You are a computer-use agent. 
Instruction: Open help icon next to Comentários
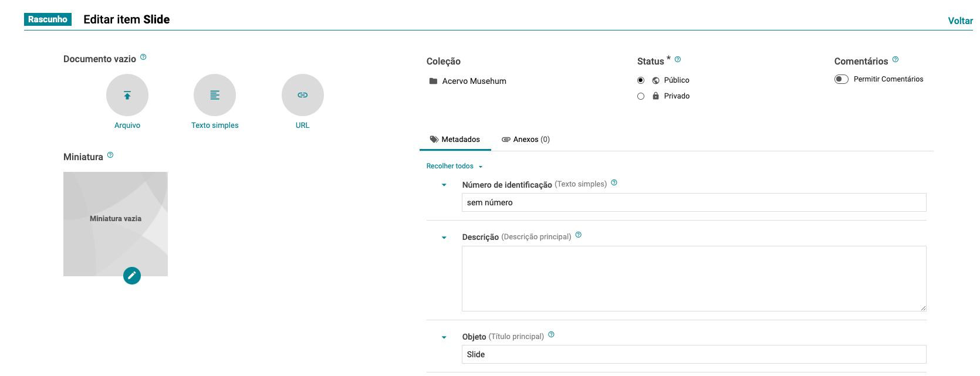tap(895, 59)
